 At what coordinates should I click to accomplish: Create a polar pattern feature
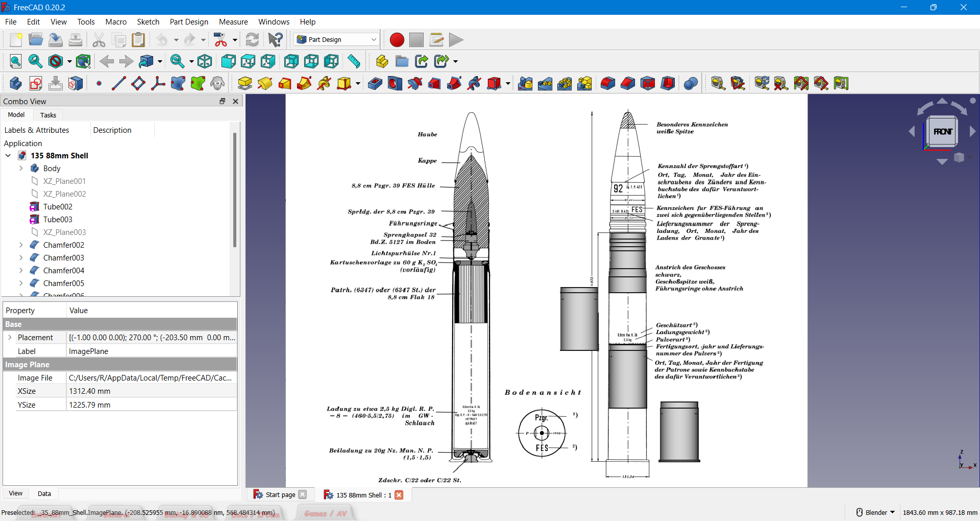[x=565, y=83]
